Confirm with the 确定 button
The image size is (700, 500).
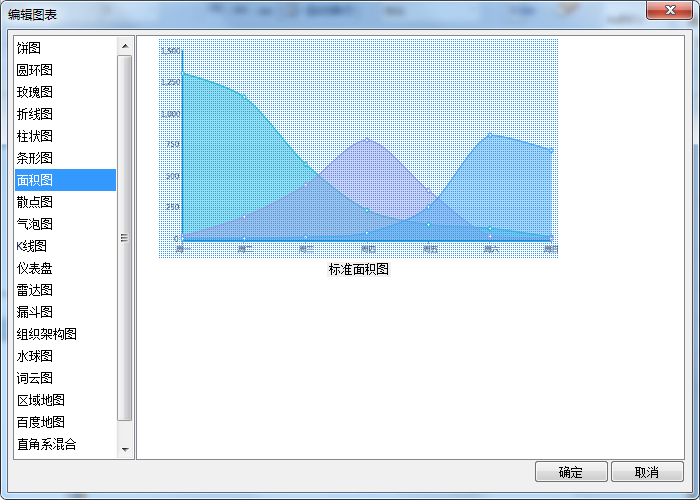click(571, 472)
